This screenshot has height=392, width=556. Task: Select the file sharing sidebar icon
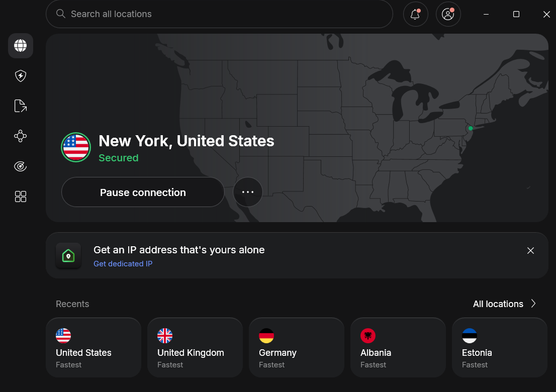(20, 106)
